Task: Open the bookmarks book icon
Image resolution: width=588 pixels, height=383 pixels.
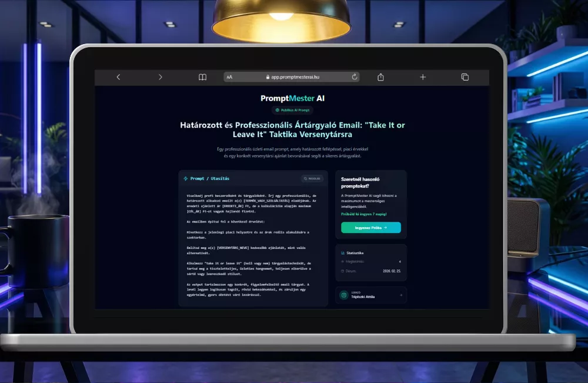Action: (x=202, y=77)
